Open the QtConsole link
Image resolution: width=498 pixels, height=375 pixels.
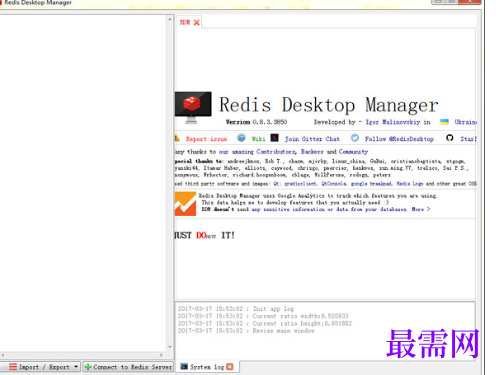point(334,184)
